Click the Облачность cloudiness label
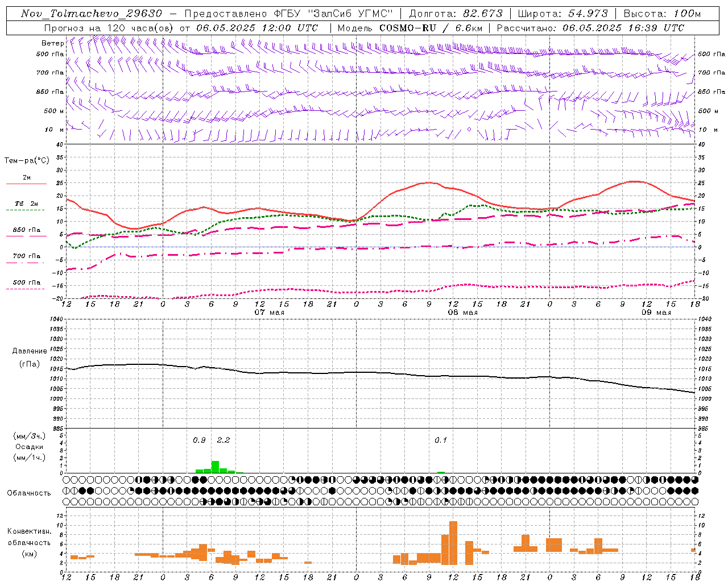Viewport: 728px width, 582px height. (29, 493)
